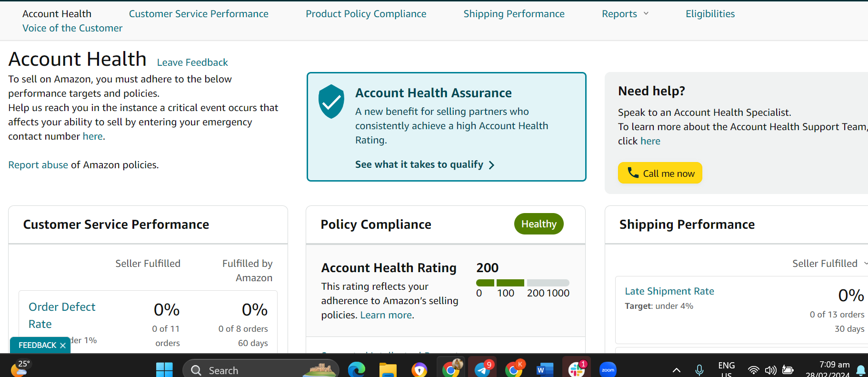Open File Explorer from the taskbar
This screenshot has height=377, width=868.
tap(388, 370)
